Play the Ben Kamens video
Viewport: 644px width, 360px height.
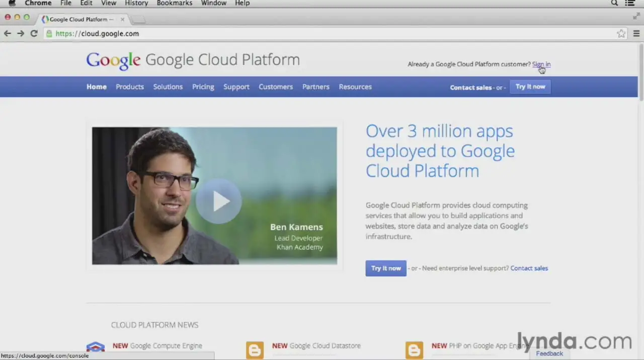coord(218,201)
